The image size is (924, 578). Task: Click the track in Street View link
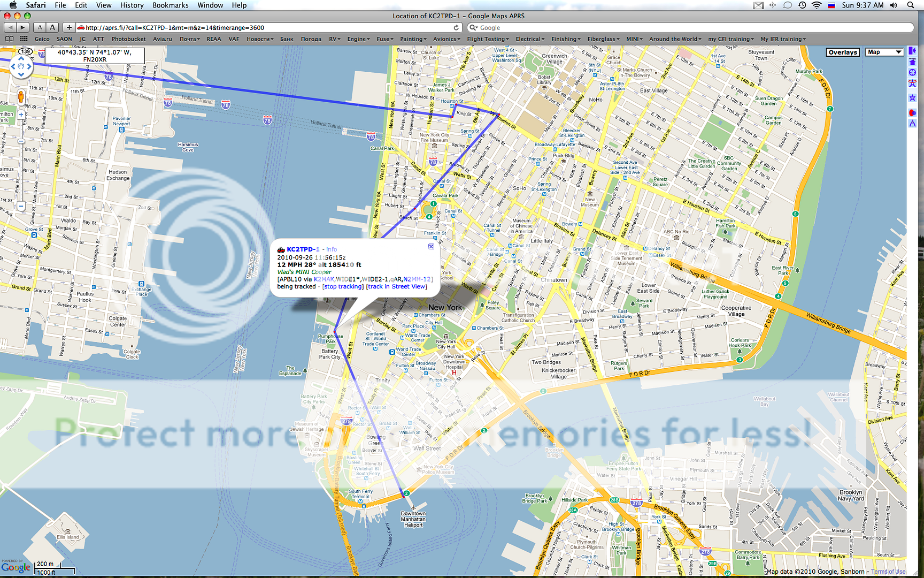(397, 287)
